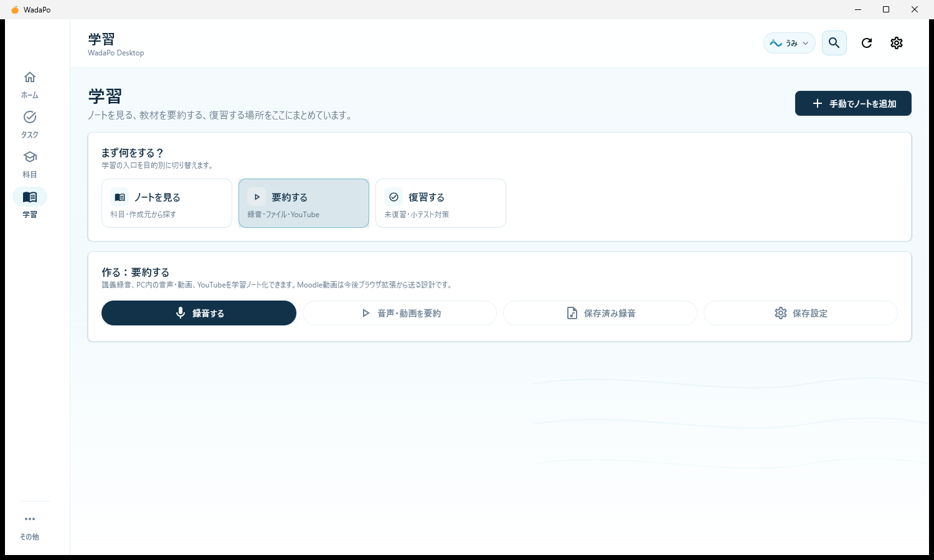934x560 pixels.
Task: Click the 作る：要約する heading
Action: tap(136, 273)
